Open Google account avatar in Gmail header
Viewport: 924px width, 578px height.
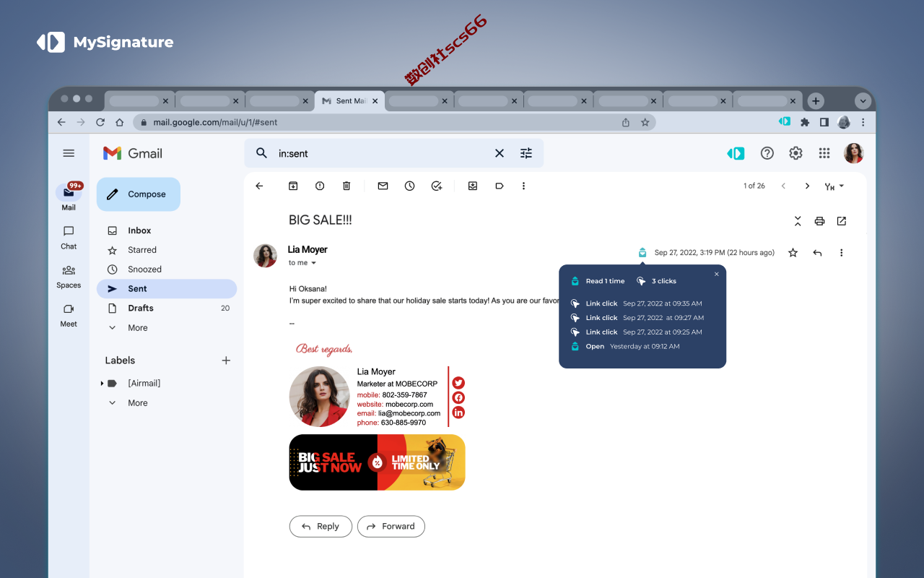(x=854, y=153)
